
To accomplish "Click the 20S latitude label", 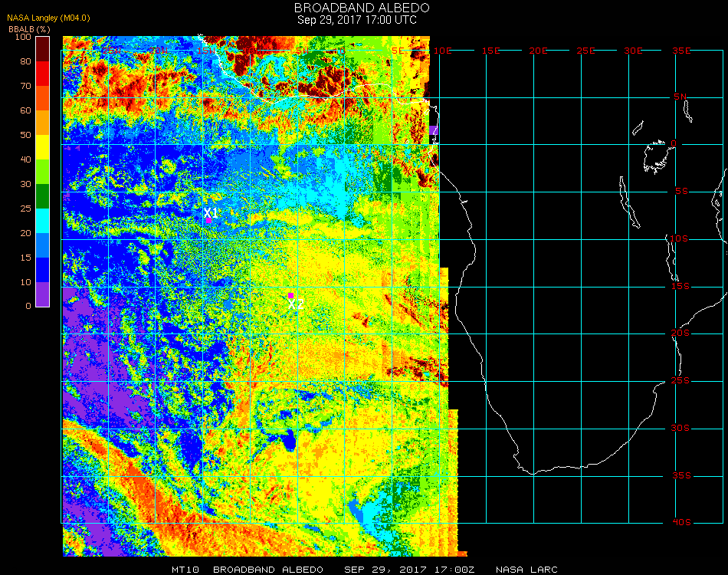I will [680, 333].
